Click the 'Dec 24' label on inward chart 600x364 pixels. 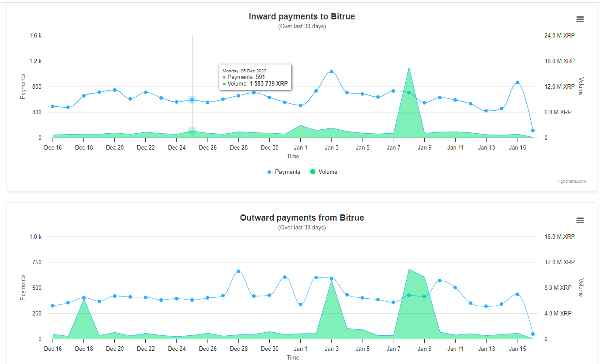tap(177, 148)
